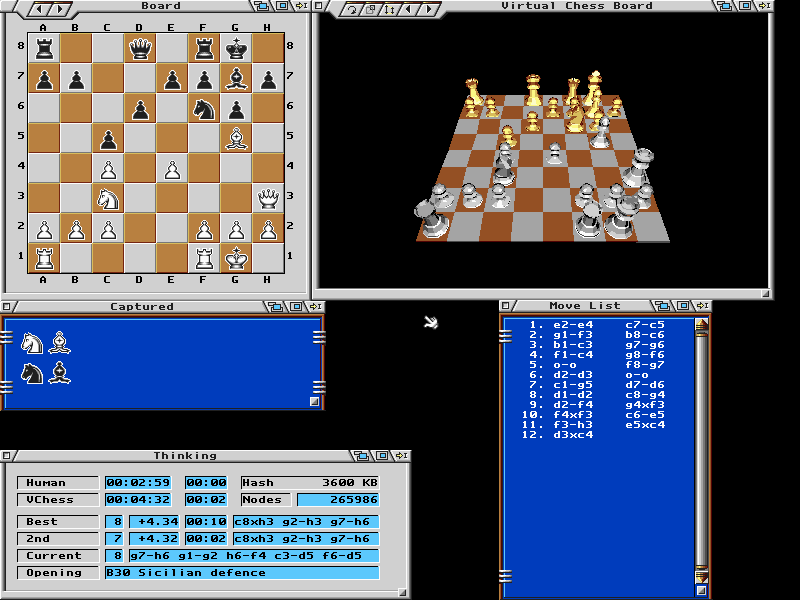Viewport: 800px width, 600px height.
Task: Click the depth gadget on the Move List window
Action: [661, 305]
